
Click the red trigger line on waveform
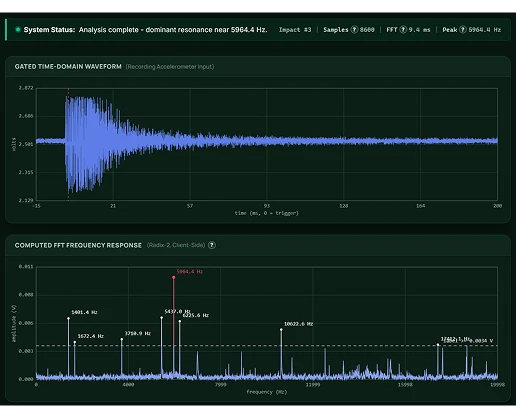[68, 144]
